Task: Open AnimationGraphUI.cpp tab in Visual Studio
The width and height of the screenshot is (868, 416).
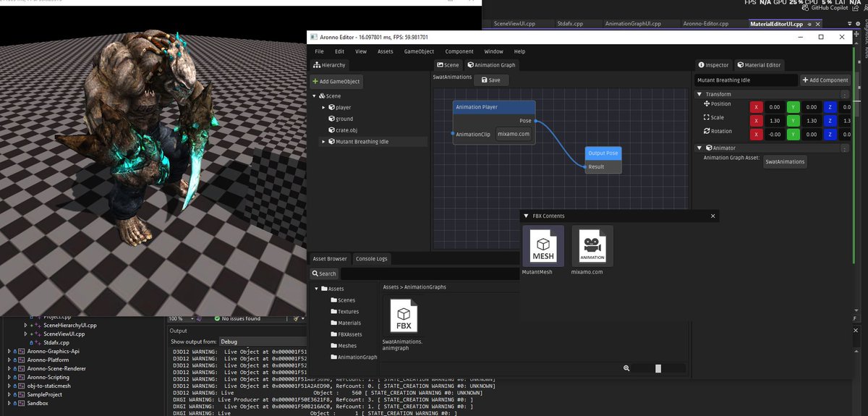Action: tap(633, 24)
